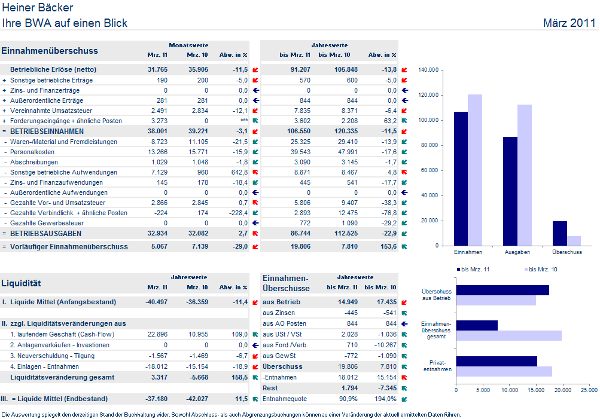The height and width of the screenshot is (419, 600).
Task: Select trend arrow for Liquide Mittel (Anfangsbestand)
Action: click(256, 302)
